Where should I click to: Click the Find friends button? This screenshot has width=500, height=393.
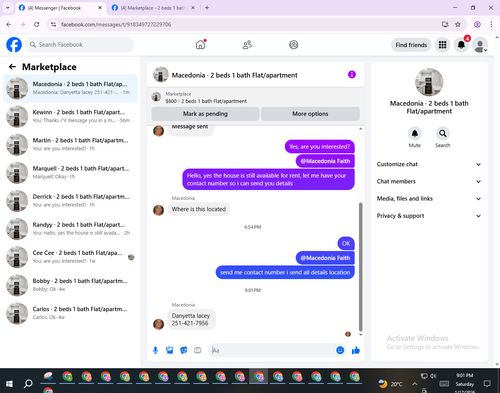411,45
